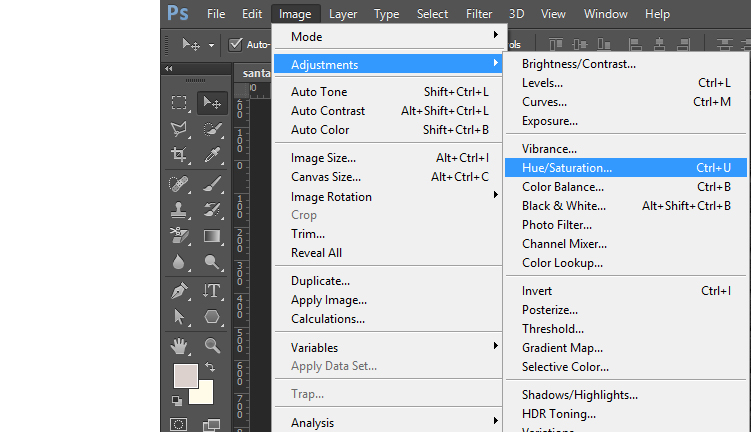Screen dimensions: 751x432
Task: Choose the Eyedropper tool
Action: (212, 155)
